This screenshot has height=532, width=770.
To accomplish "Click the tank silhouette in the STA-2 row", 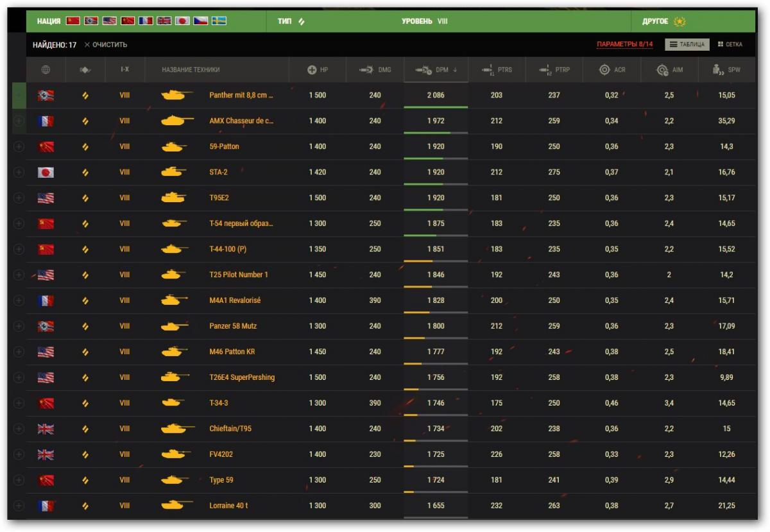I will 173,172.
